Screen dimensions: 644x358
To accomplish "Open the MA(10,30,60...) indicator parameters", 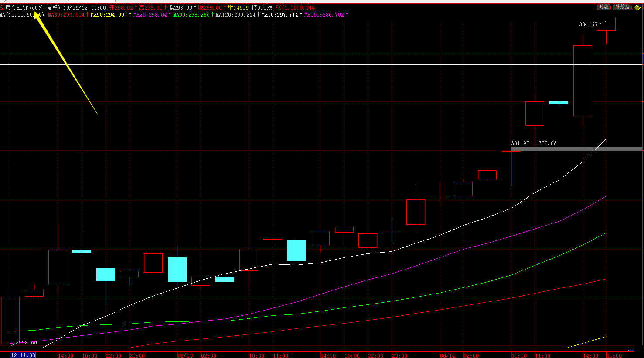I will tap(22, 15).
